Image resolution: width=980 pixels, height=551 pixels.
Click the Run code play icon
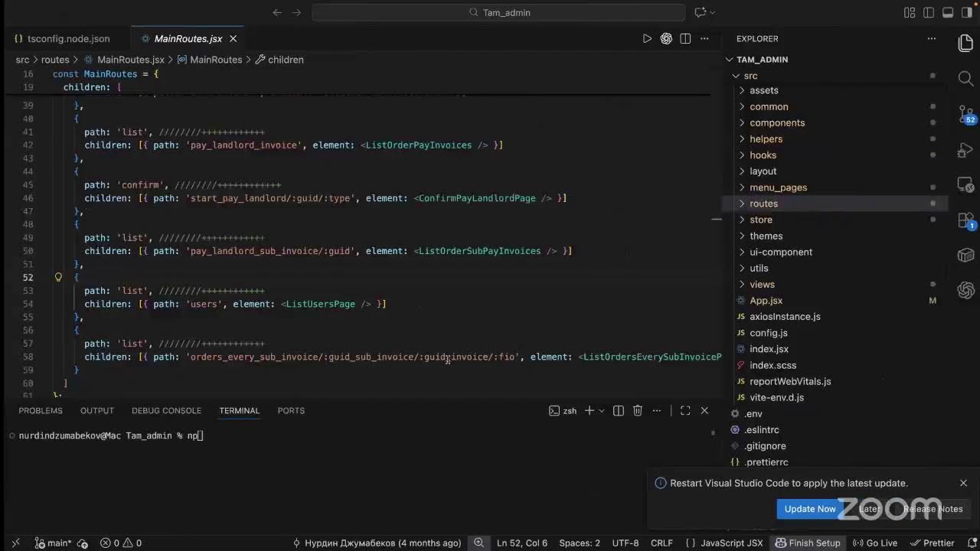click(647, 38)
